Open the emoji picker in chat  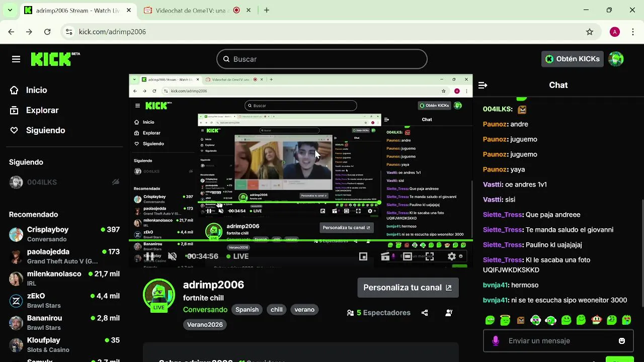[622, 341]
